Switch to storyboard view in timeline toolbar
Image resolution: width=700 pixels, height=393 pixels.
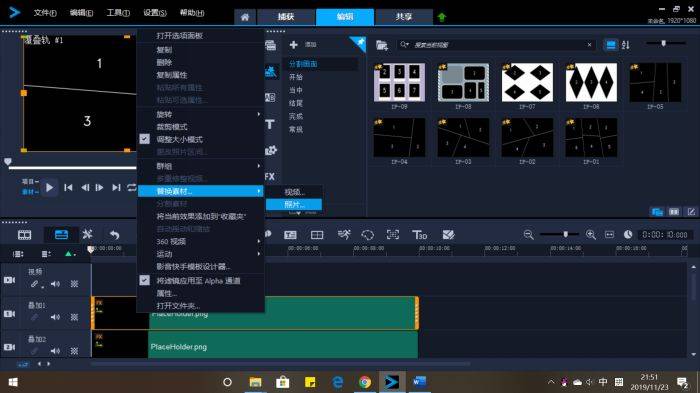click(x=24, y=235)
